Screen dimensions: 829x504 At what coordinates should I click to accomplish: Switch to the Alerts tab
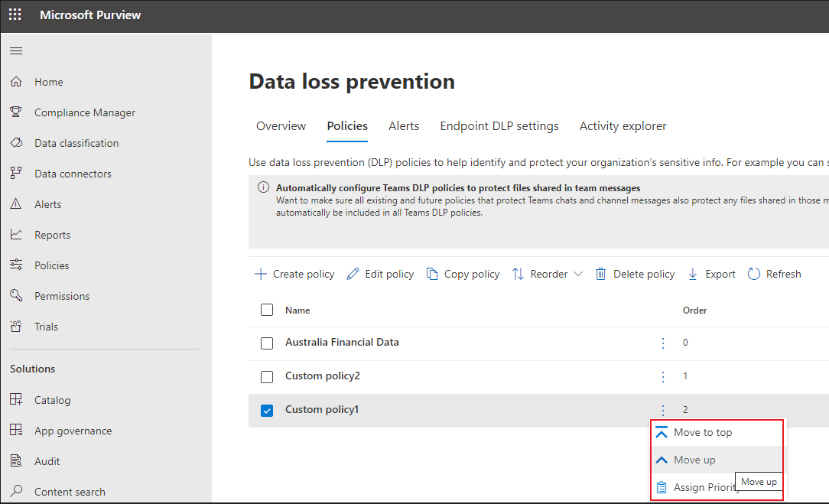click(404, 125)
